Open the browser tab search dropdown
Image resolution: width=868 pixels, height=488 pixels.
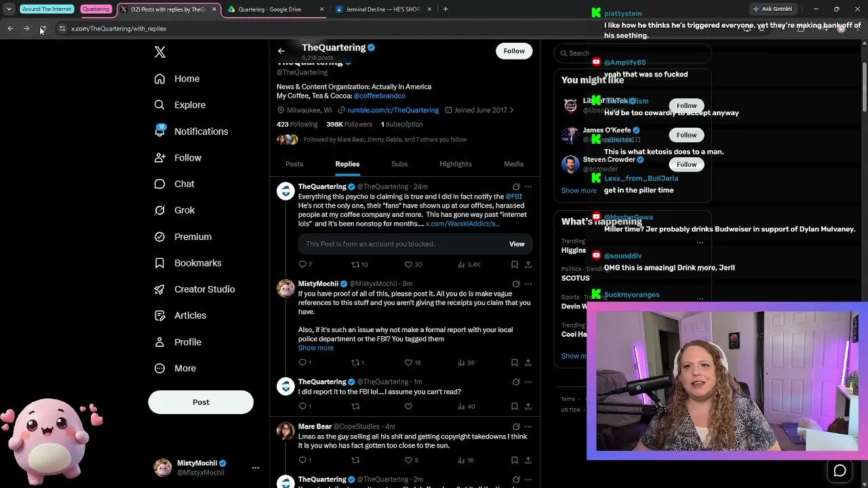(9, 9)
